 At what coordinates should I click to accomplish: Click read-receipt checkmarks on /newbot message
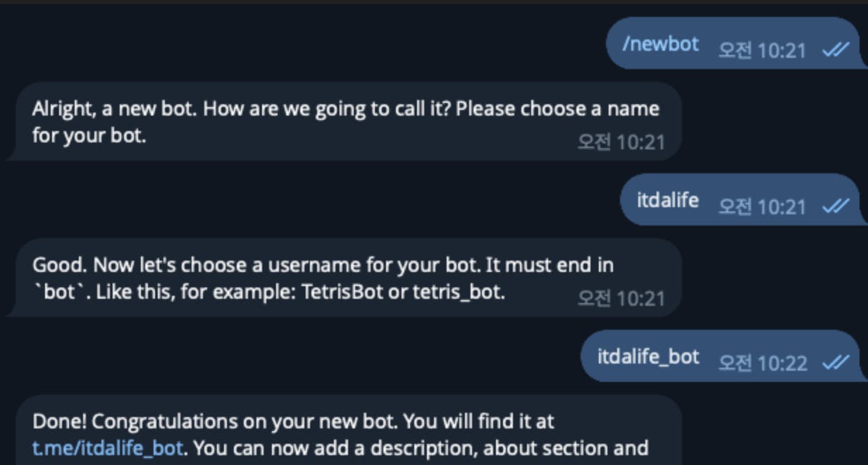pyautogui.click(x=835, y=50)
